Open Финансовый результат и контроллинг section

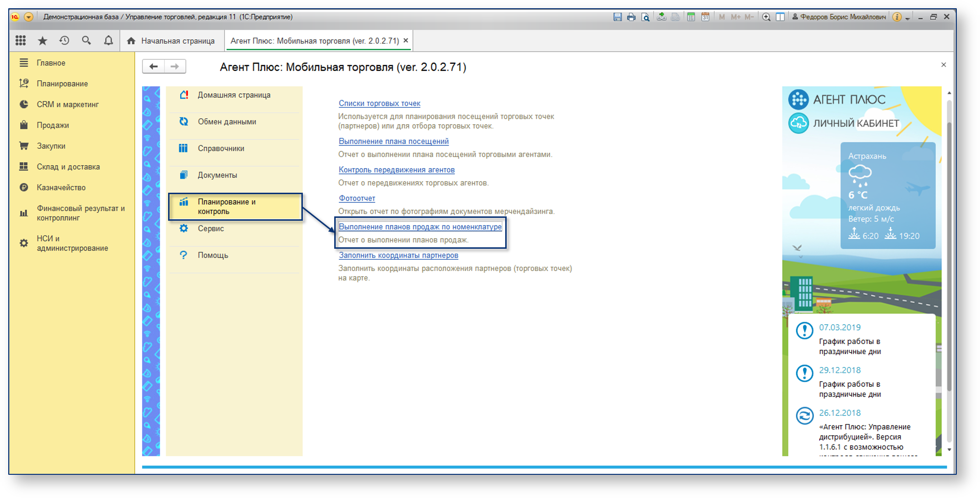(71, 213)
